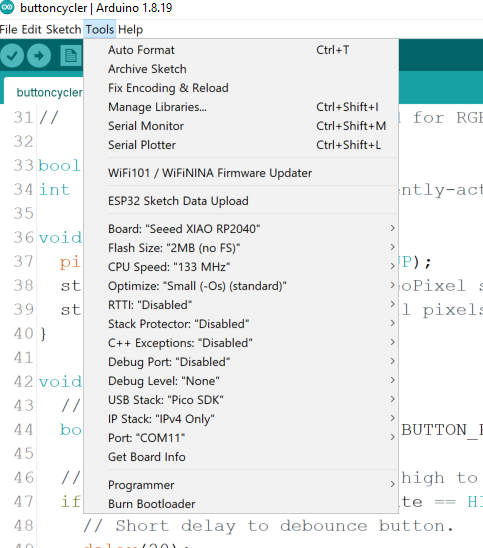Viewport: 483px width, 548px height.
Task: Click the 'void' keyword on line 36
Action: [x=60, y=238]
